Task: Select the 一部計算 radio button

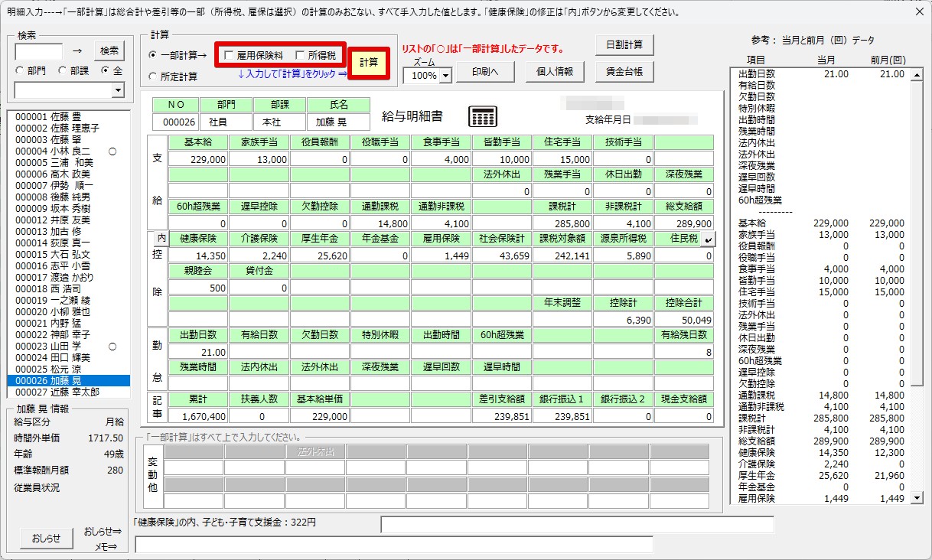Action: [x=153, y=55]
